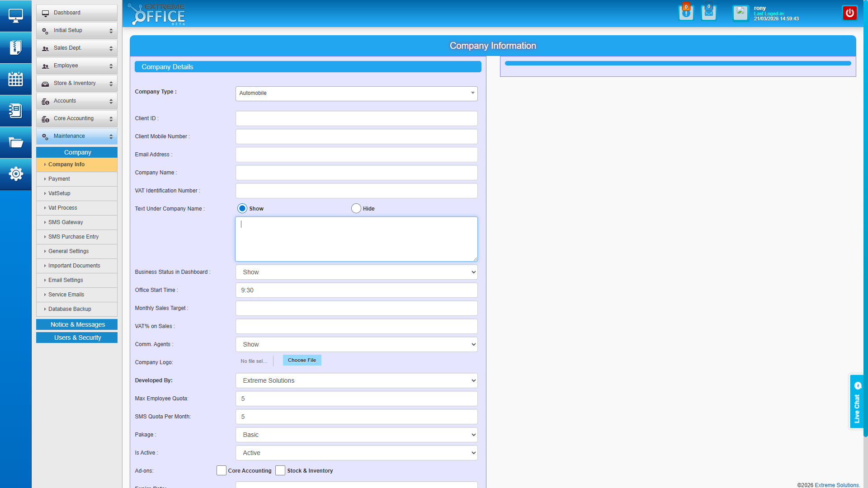Open the Pakage dropdown showing Basic

(x=356, y=435)
